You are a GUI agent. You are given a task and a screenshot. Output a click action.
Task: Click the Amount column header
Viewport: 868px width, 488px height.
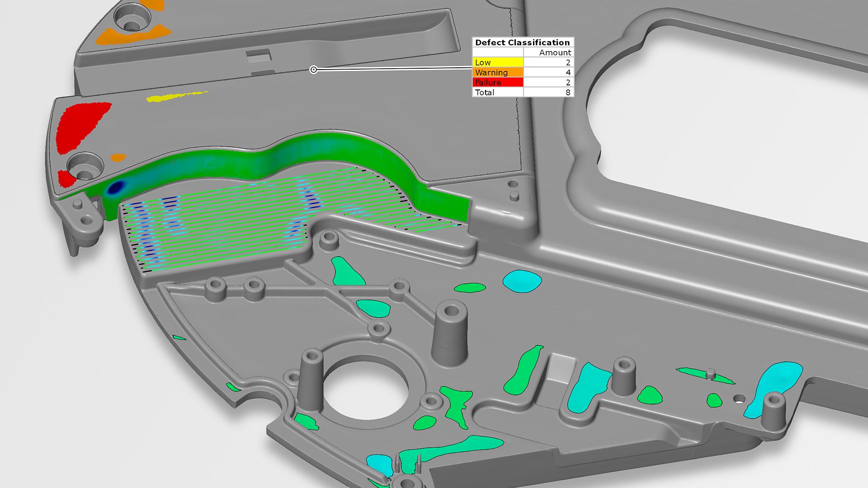(x=555, y=52)
